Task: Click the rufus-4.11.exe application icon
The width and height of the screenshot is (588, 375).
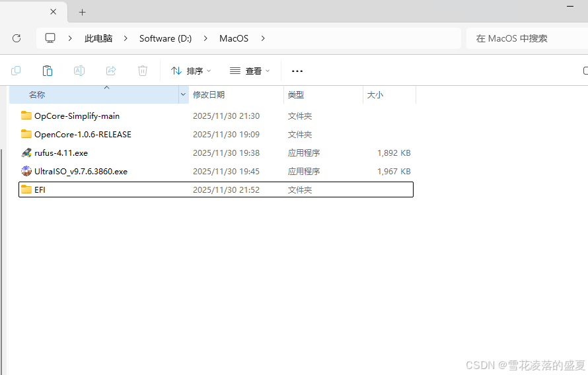Action: (26, 153)
